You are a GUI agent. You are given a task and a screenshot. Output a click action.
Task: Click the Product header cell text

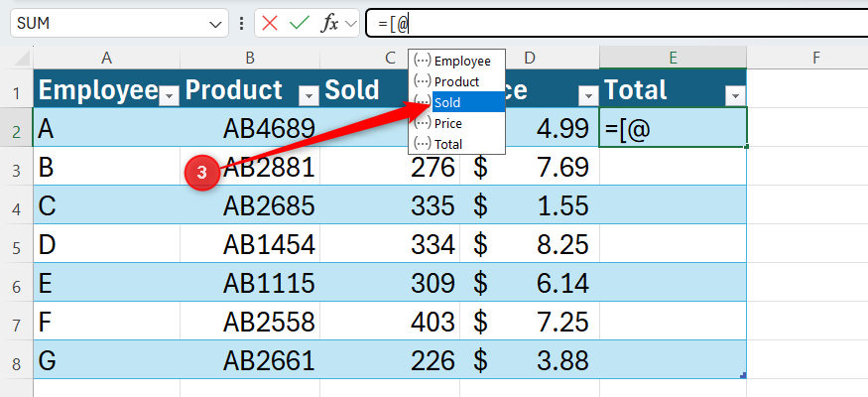point(233,89)
